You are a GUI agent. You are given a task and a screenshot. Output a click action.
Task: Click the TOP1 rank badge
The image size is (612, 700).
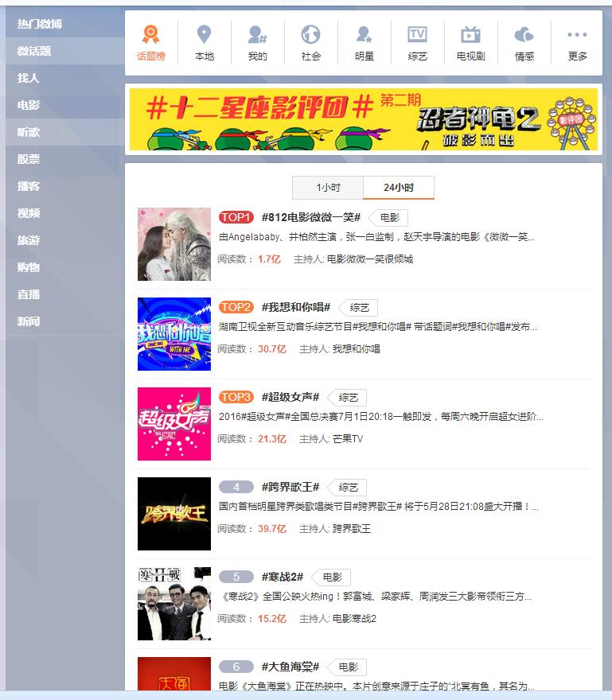(x=236, y=217)
